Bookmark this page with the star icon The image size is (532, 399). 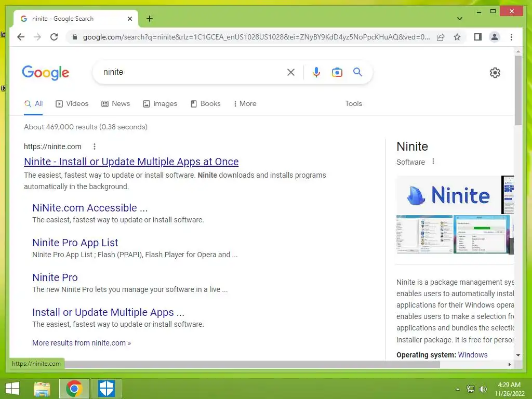[457, 37]
